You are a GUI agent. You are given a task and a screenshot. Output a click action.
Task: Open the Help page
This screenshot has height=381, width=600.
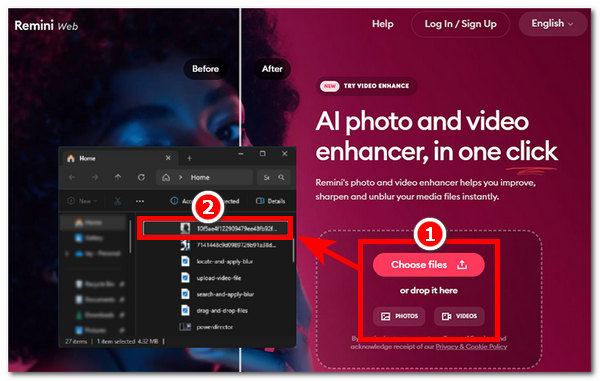click(383, 24)
